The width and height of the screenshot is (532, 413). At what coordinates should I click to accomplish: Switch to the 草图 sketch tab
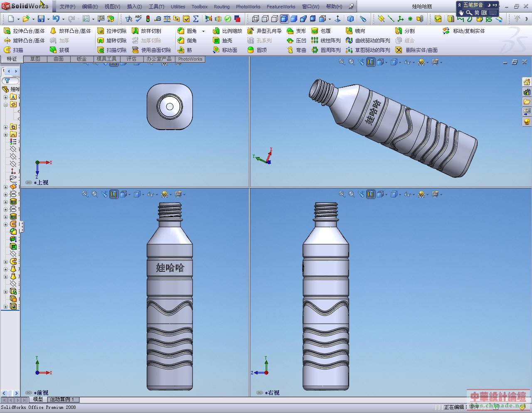(35, 59)
